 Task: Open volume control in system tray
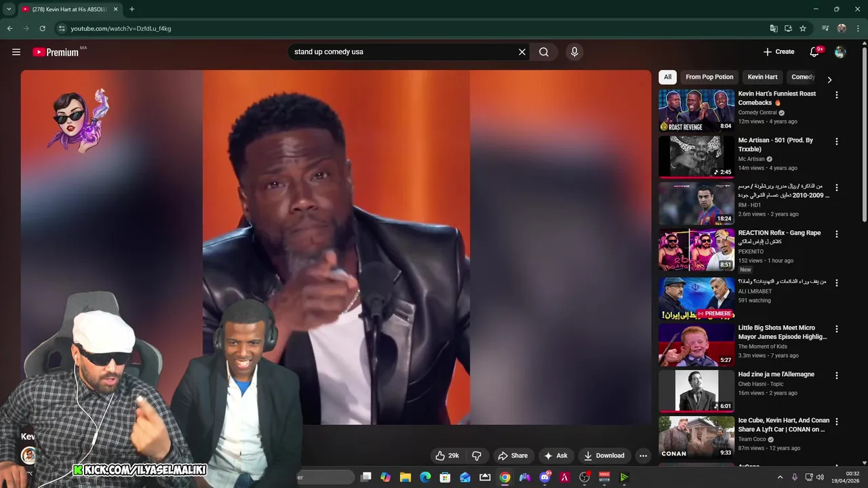pos(820,477)
